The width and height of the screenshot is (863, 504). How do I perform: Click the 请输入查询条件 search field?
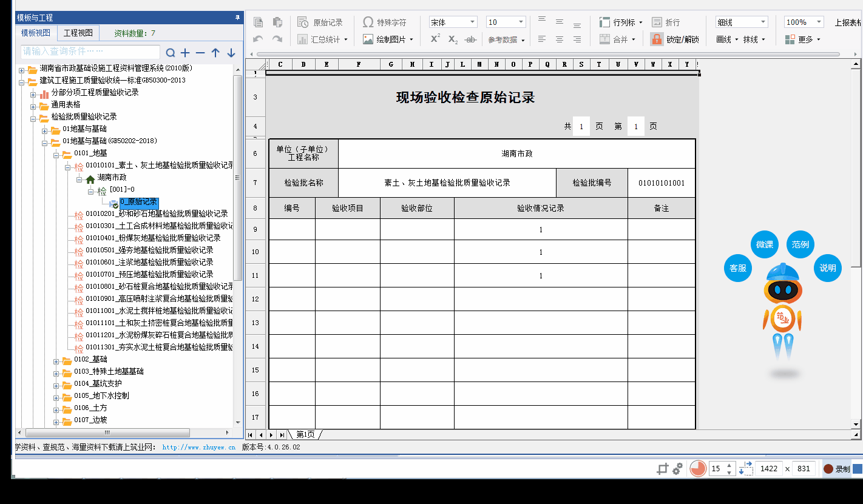90,52
